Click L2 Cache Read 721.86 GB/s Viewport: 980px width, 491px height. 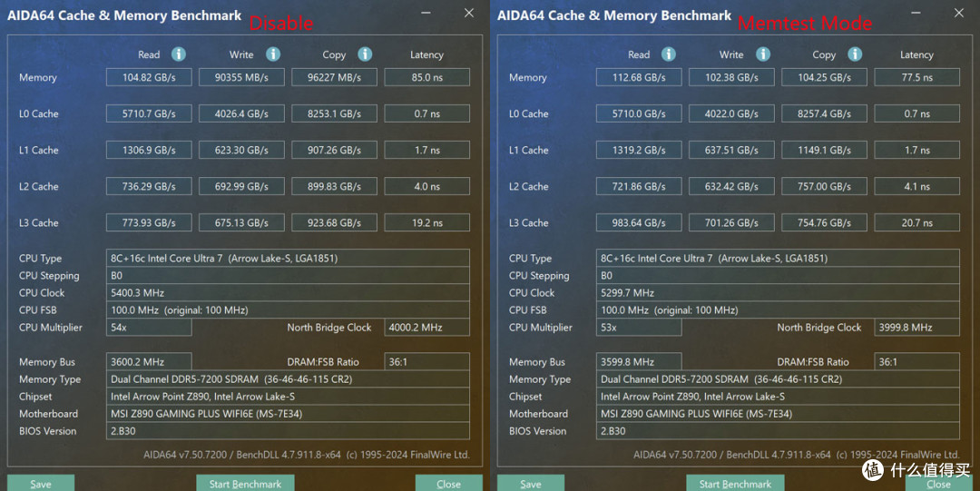click(x=639, y=186)
